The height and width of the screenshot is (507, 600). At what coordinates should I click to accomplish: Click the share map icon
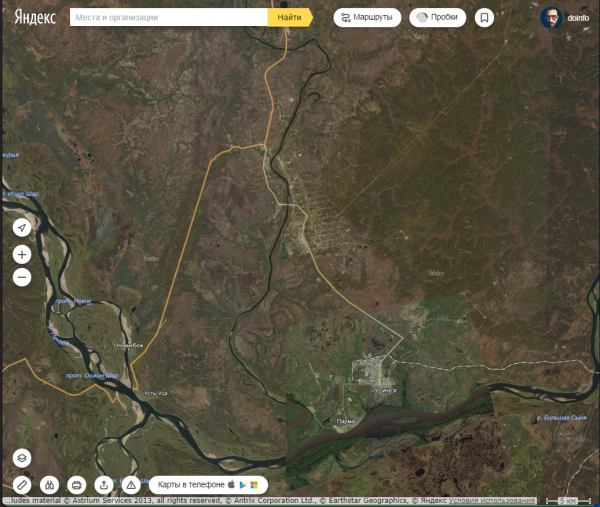click(x=104, y=485)
